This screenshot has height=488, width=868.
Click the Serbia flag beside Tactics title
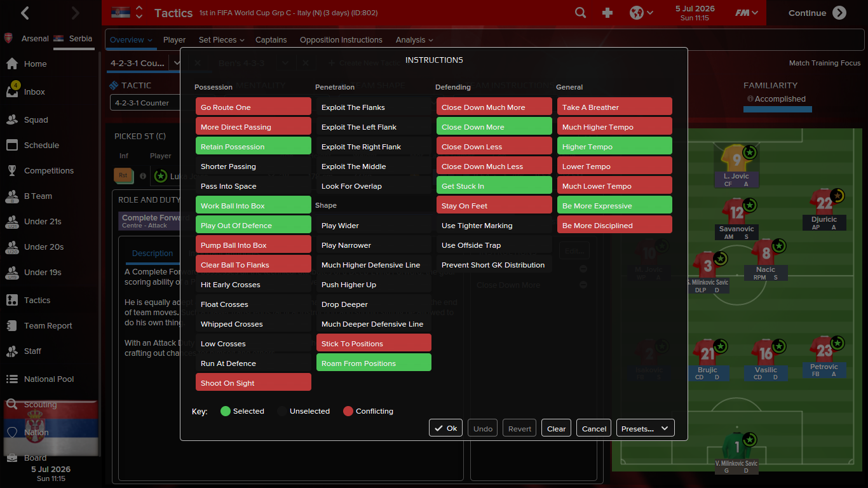[x=121, y=13]
